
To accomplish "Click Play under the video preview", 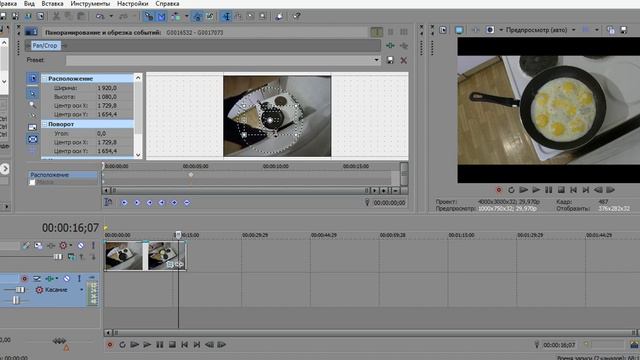I will tap(536, 190).
